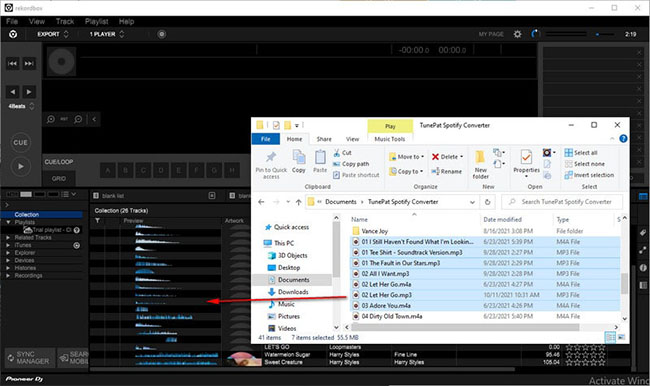Jump to previous track in rekordbox
This screenshot has height=386, width=650.
(x=12, y=63)
